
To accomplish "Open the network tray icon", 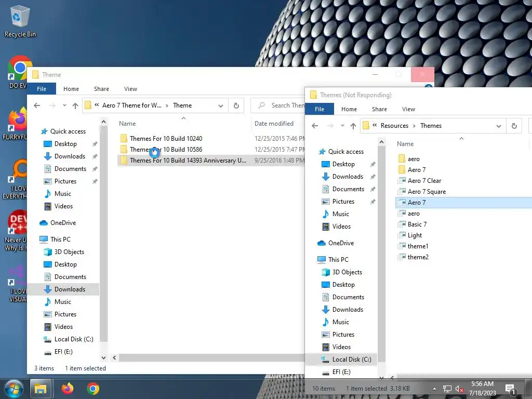I will coord(447,389).
